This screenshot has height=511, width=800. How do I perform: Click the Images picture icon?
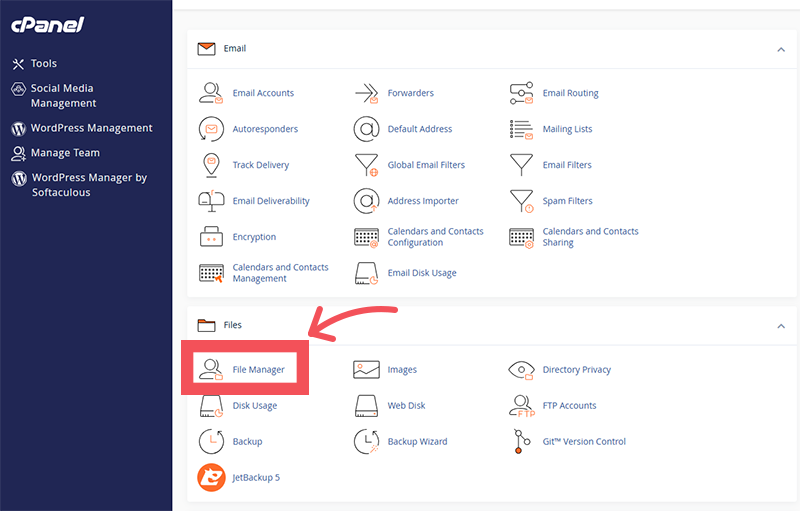(x=366, y=369)
